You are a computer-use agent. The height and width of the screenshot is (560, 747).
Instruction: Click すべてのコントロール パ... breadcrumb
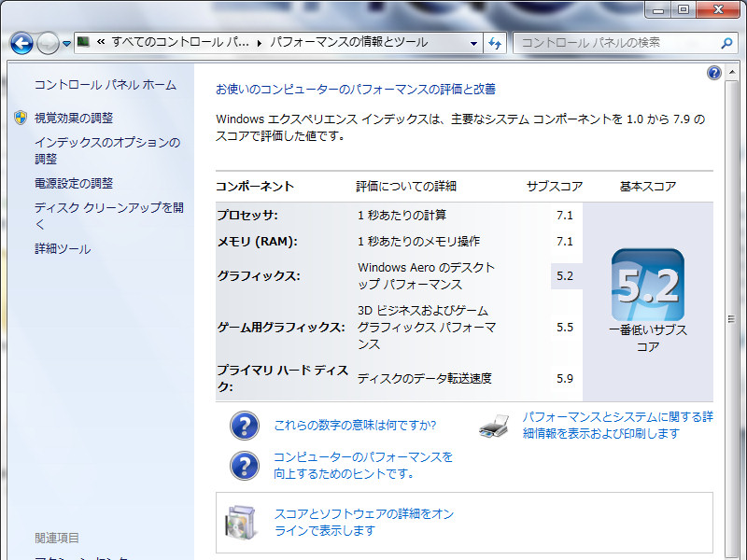coord(180,42)
